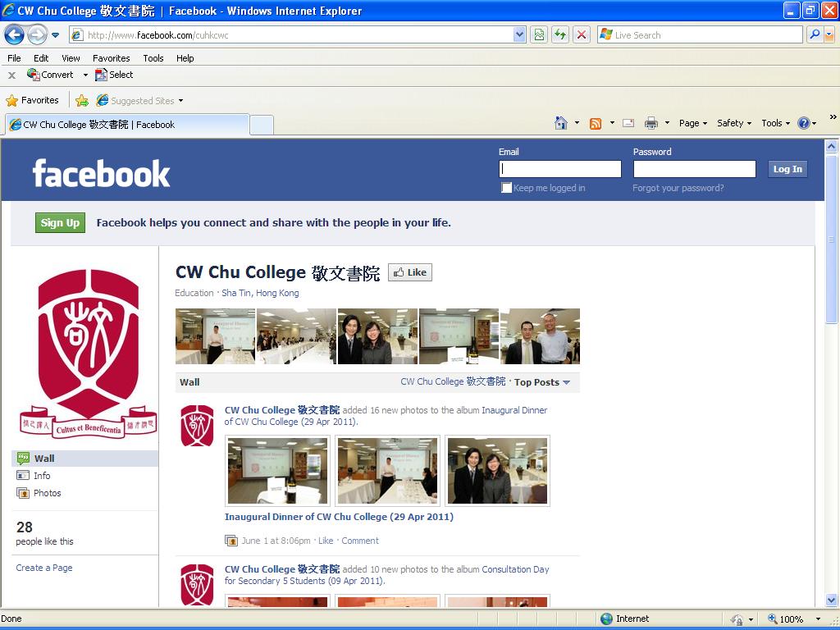The image size is (840, 630).
Task: Open the Tools command bar menu
Action: pyautogui.click(x=776, y=123)
